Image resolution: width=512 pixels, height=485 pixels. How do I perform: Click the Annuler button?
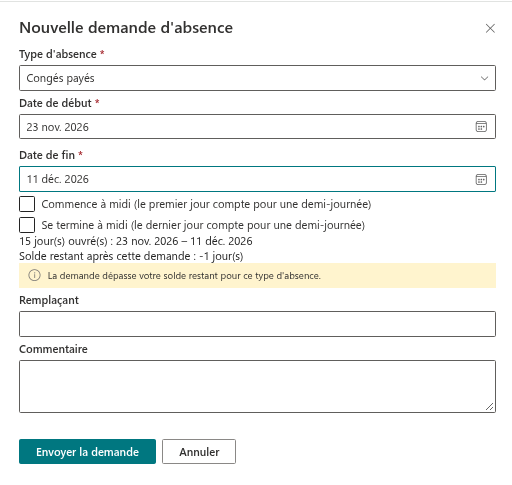click(199, 452)
